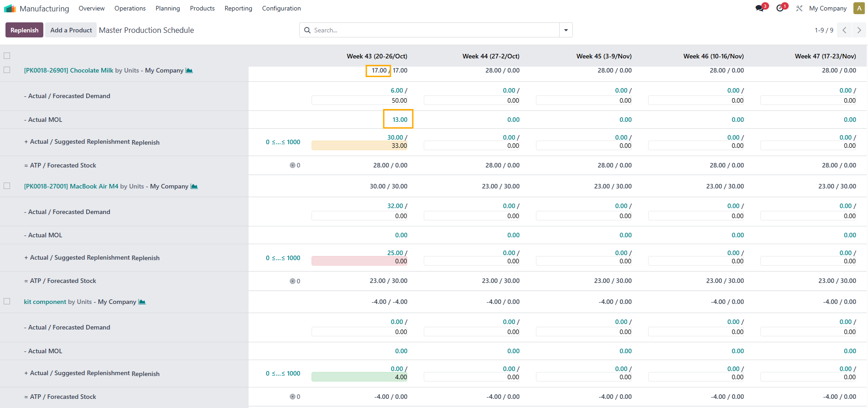The width and height of the screenshot is (868, 408).
Task: Go to next page arrow
Action: 859,30
